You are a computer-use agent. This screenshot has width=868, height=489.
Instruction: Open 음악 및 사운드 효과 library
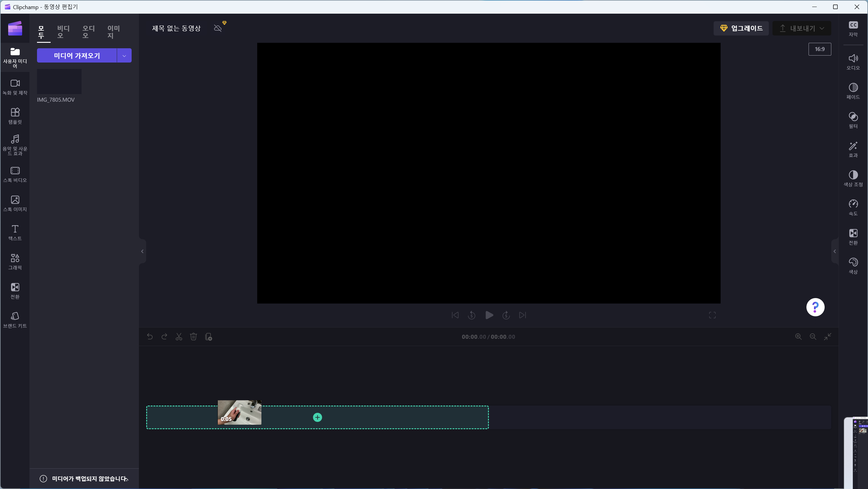(15, 144)
